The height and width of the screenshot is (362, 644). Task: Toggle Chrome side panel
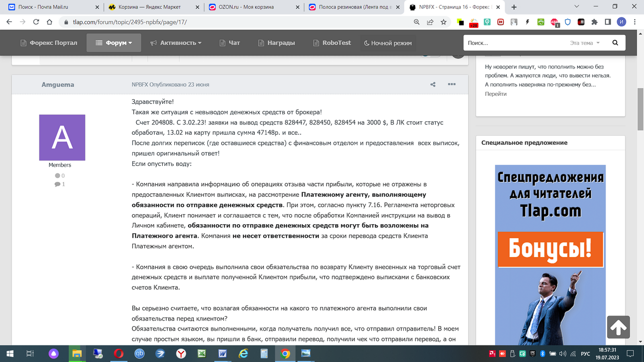[608, 22]
